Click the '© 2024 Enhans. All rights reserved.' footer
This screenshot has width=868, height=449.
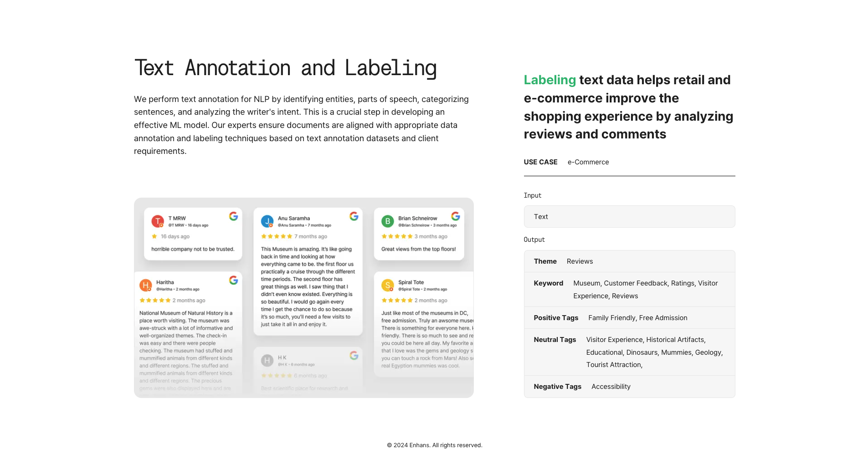435,445
